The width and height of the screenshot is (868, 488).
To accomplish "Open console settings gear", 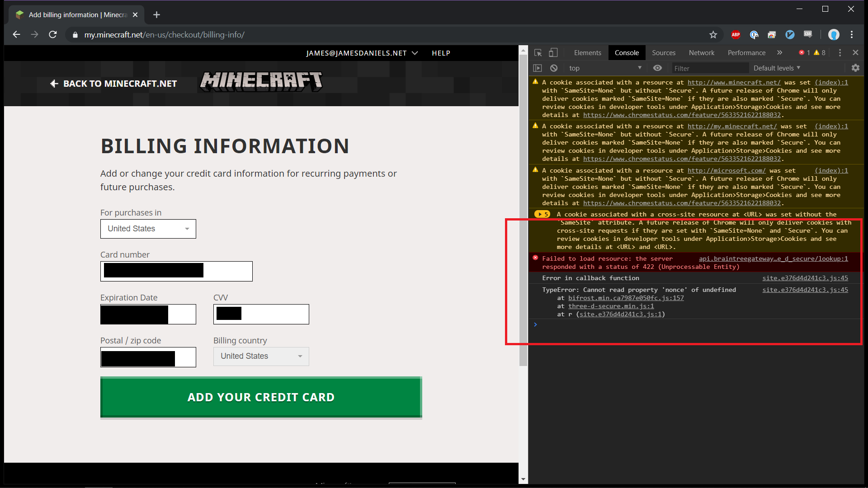I will click(x=855, y=68).
